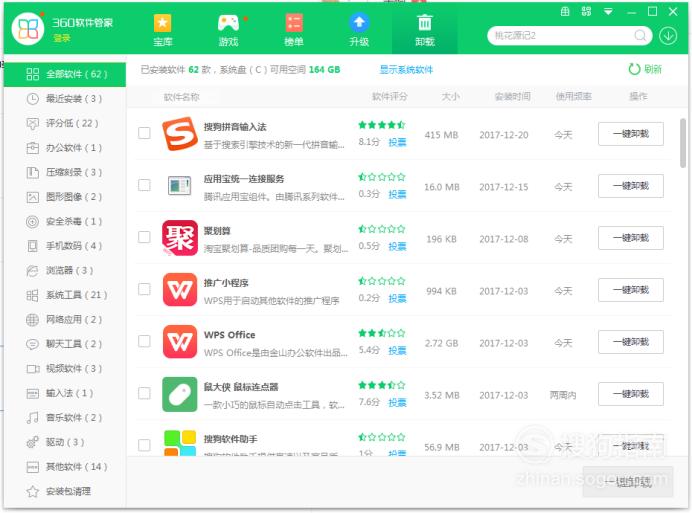Viewport: 692px width, 513px height.
Task: Click 投票 link for WPS Office
Action: (397, 351)
